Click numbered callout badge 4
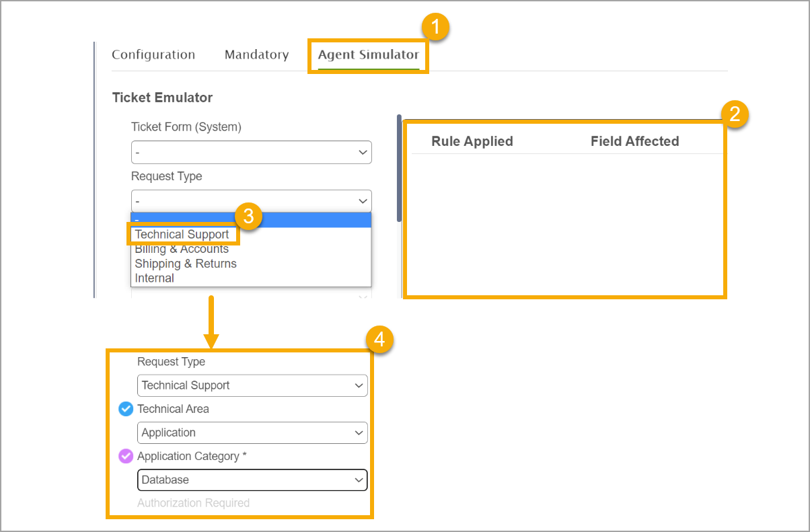The height and width of the screenshot is (532, 810). (380, 340)
